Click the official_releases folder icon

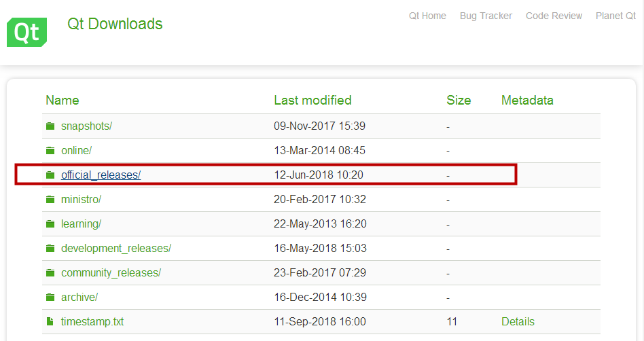coord(50,175)
